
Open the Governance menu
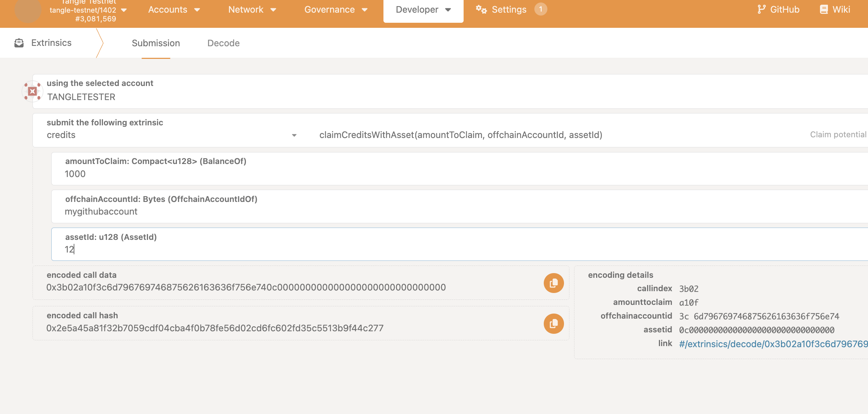tap(335, 10)
